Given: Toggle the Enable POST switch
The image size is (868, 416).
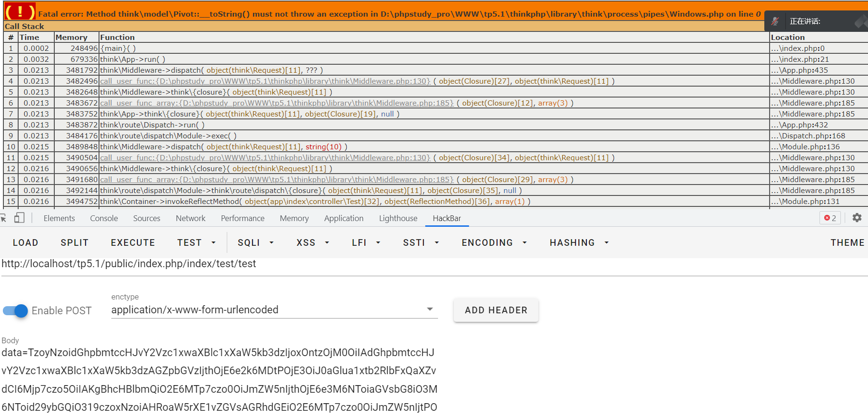Looking at the screenshot, I should (16, 310).
